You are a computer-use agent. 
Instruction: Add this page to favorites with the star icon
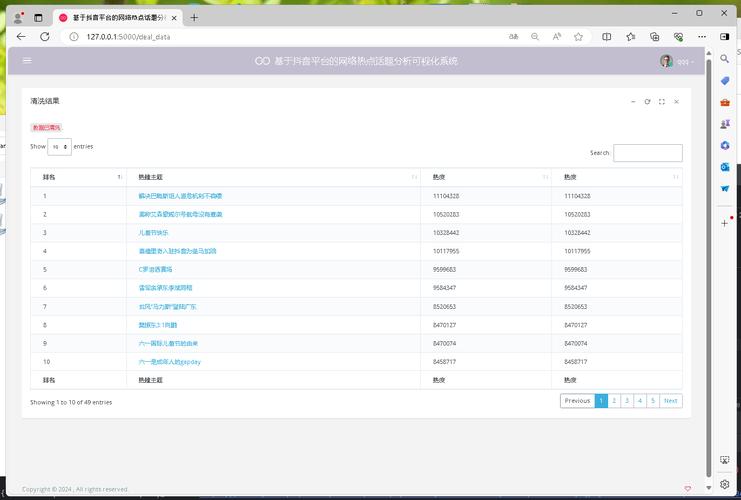pyautogui.click(x=578, y=36)
